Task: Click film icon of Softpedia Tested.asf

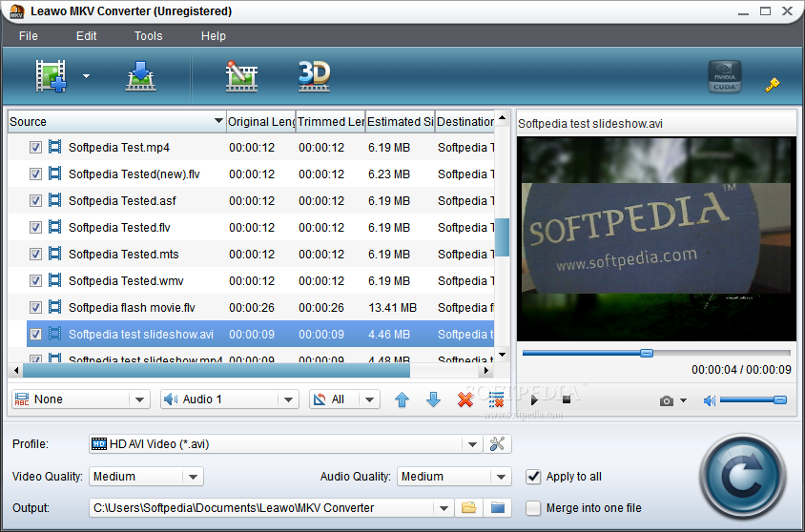Action: [x=55, y=200]
